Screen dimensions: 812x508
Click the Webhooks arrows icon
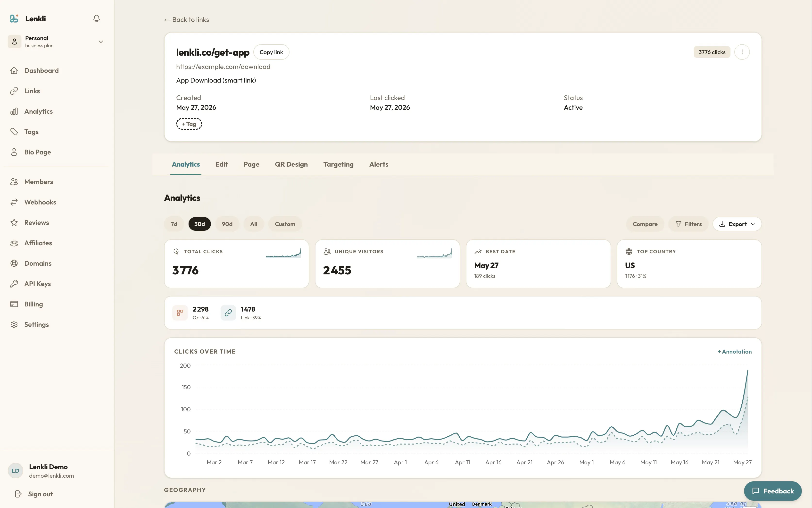tap(14, 202)
